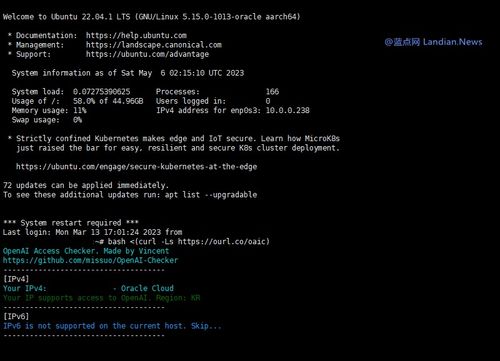Open the help.ubuntu.com documentation link

point(136,35)
